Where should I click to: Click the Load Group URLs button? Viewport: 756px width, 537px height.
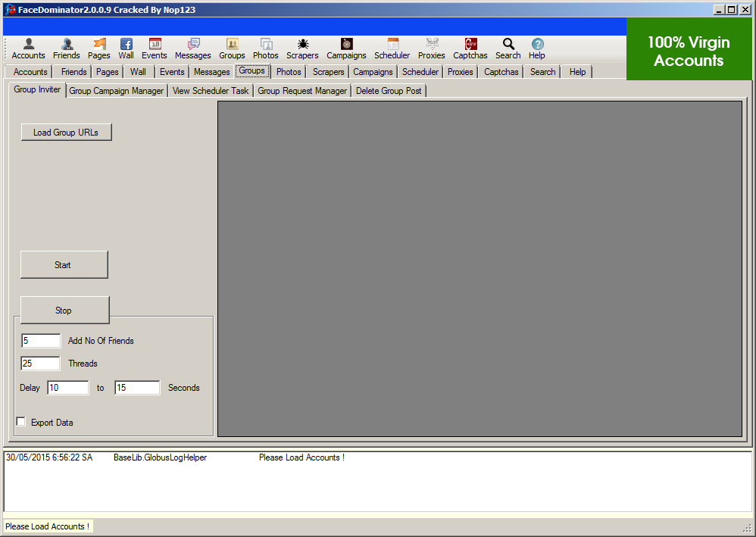point(66,132)
